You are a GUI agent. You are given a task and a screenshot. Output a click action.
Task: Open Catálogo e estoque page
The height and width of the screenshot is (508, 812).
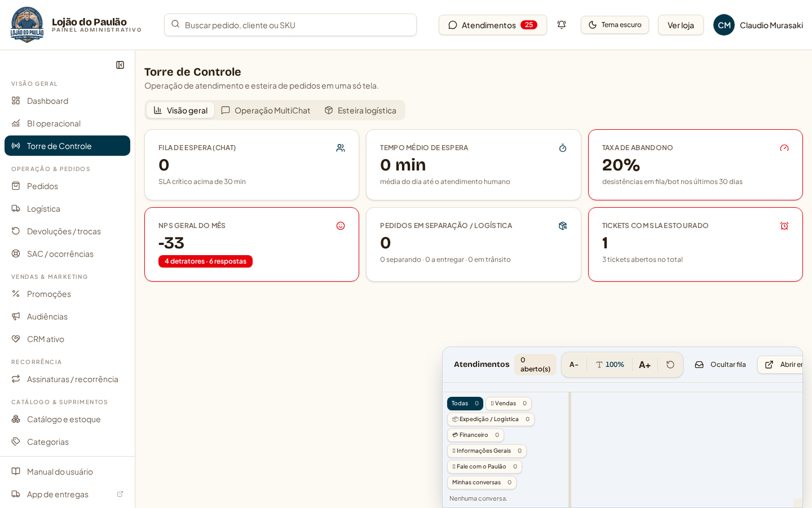[x=67, y=419]
